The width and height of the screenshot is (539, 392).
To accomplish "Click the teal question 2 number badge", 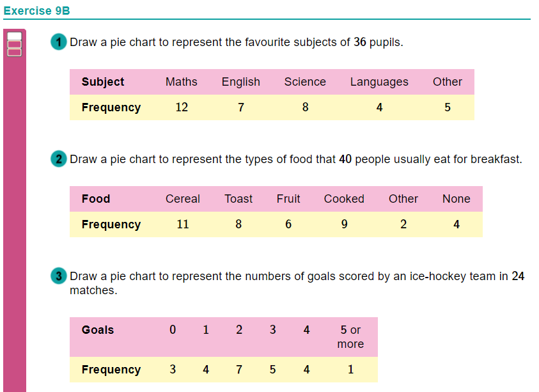I will (59, 159).
